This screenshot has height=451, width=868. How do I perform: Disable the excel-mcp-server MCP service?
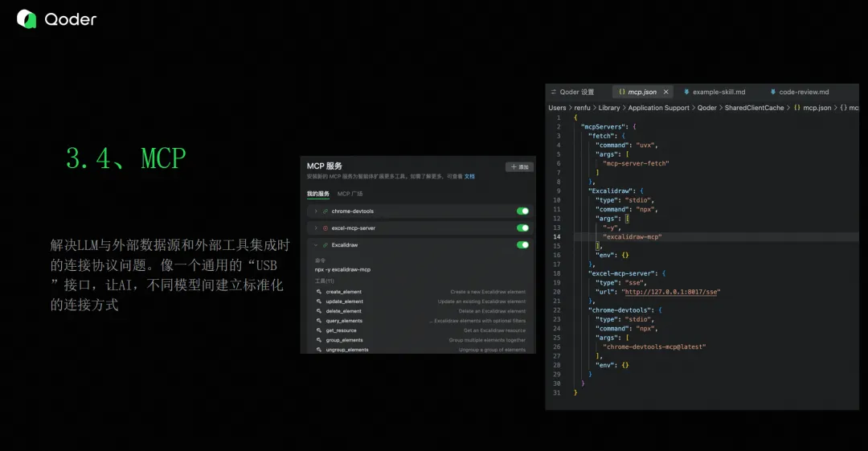point(522,228)
